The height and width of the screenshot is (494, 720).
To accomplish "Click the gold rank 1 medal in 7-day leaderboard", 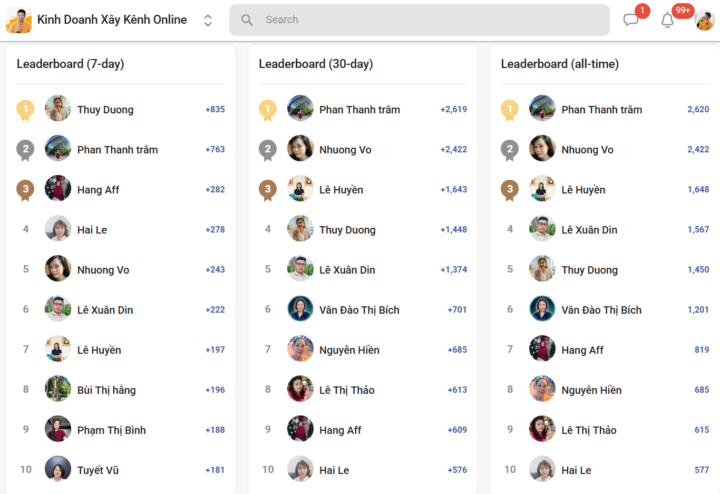I will click(25, 110).
